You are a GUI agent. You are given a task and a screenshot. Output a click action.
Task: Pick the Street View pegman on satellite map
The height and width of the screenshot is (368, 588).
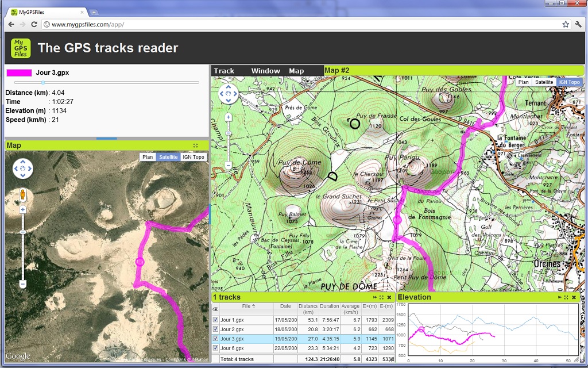coord(23,194)
